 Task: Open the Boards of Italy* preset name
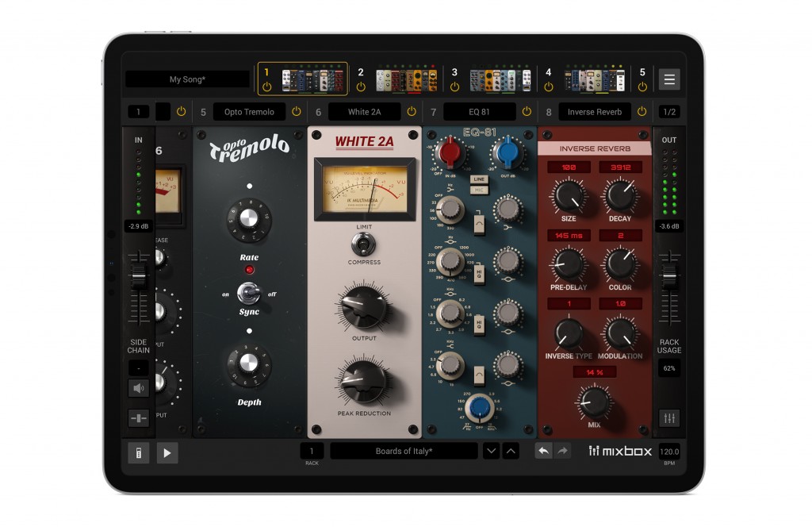[404, 451]
